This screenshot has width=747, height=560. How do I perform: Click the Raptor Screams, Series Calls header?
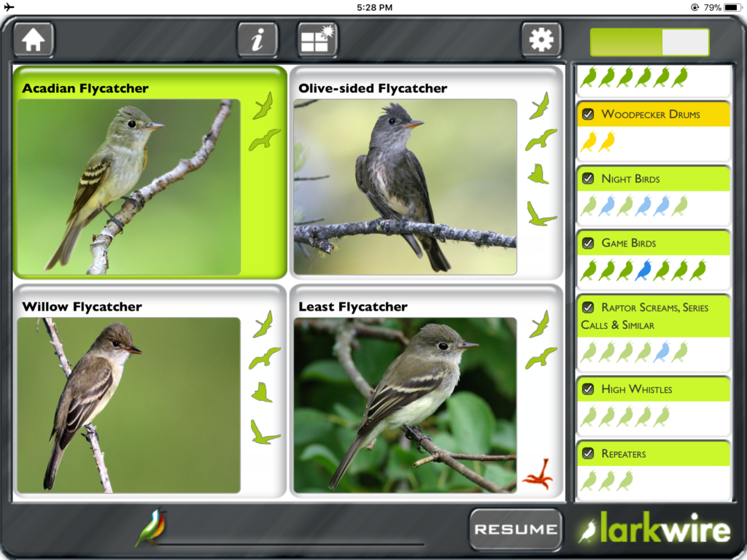(654, 316)
